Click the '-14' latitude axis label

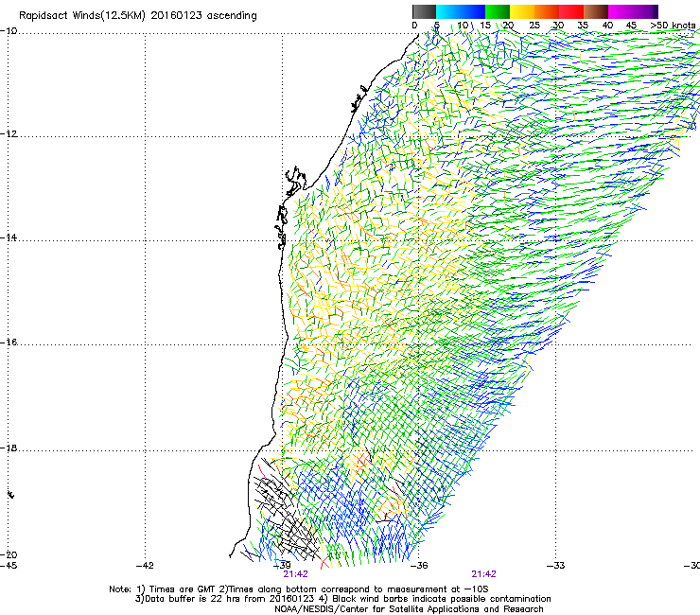pyautogui.click(x=9, y=237)
